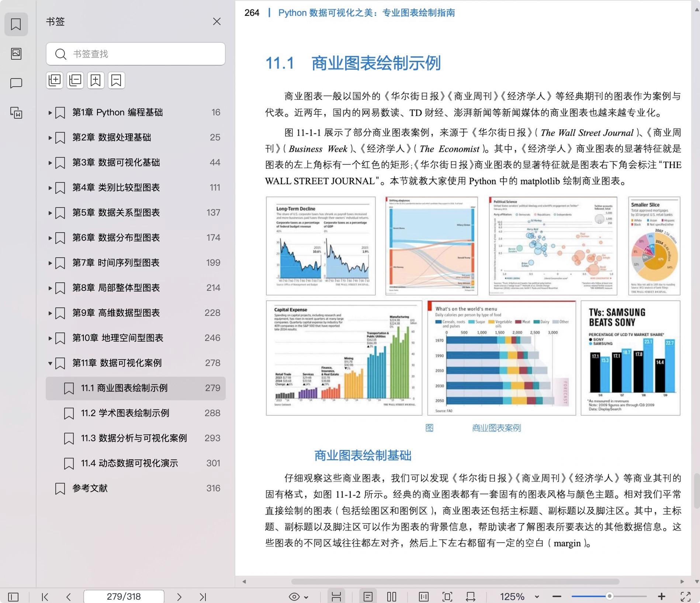Viewport: 700px width, 603px height.
Task: Enable continuous scrolling mode
Action: (336, 597)
